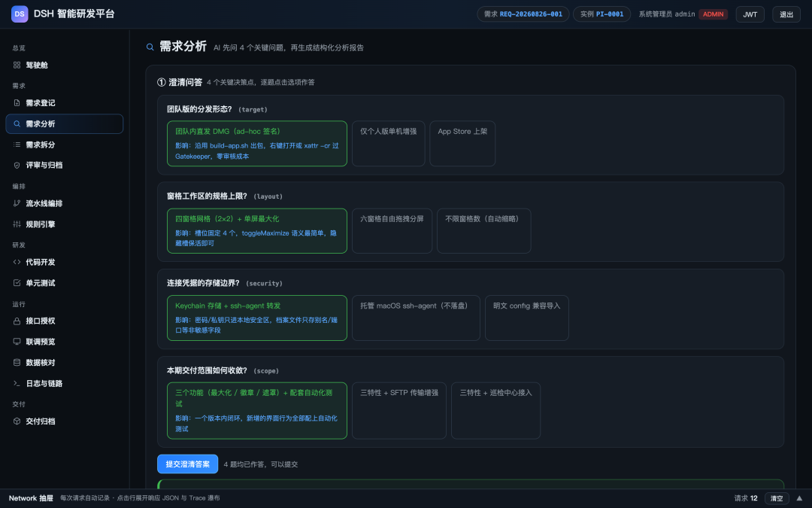The image size is (812, 508).
Task: Select 四窗格网格 (2x2) option
Action: click(x=257, y=231)
